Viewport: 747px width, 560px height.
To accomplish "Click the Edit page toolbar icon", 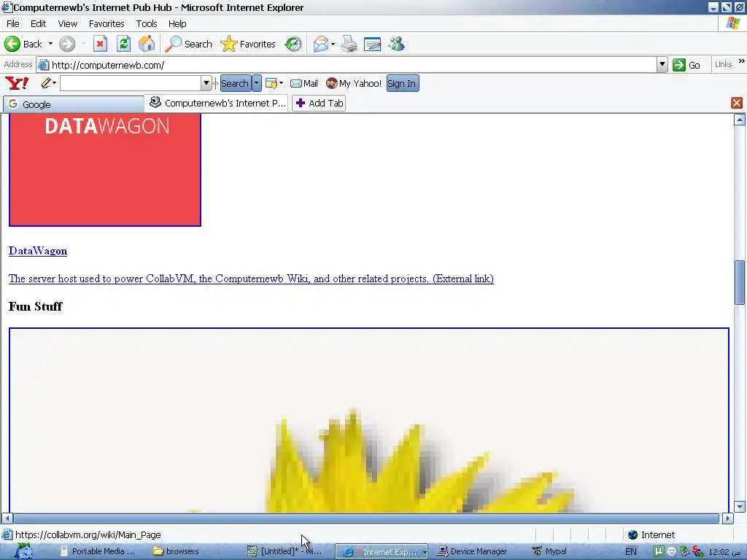I will [372, 44].
